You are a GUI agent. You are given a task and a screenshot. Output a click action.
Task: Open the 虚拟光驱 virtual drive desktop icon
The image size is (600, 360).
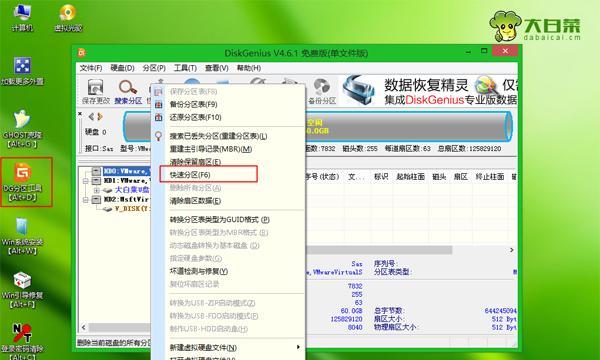click(x=68, y=17)
